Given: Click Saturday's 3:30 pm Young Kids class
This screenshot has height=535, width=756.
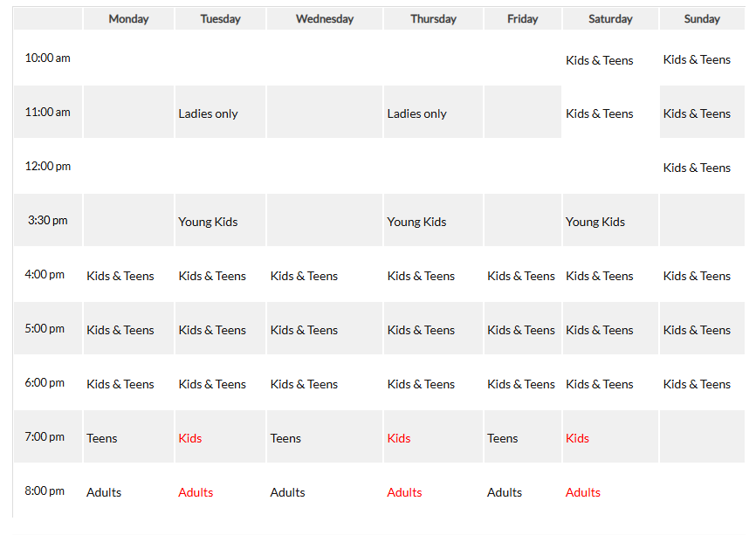Looking at the screenshot, I should [x=595, y=222].
